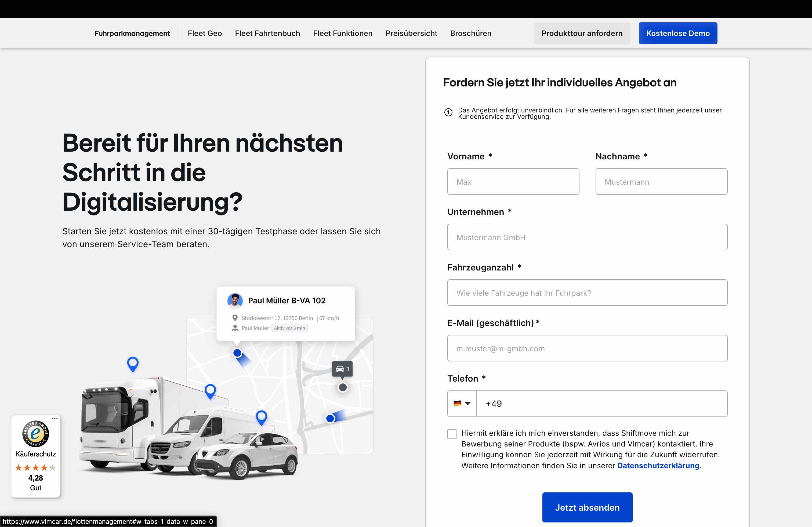
Task: Click the car cluster marker showing 3
Action: coord(342,369)
